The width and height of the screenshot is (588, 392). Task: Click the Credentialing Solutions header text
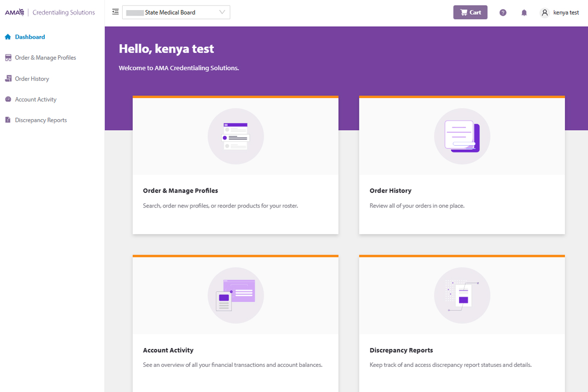64,13
